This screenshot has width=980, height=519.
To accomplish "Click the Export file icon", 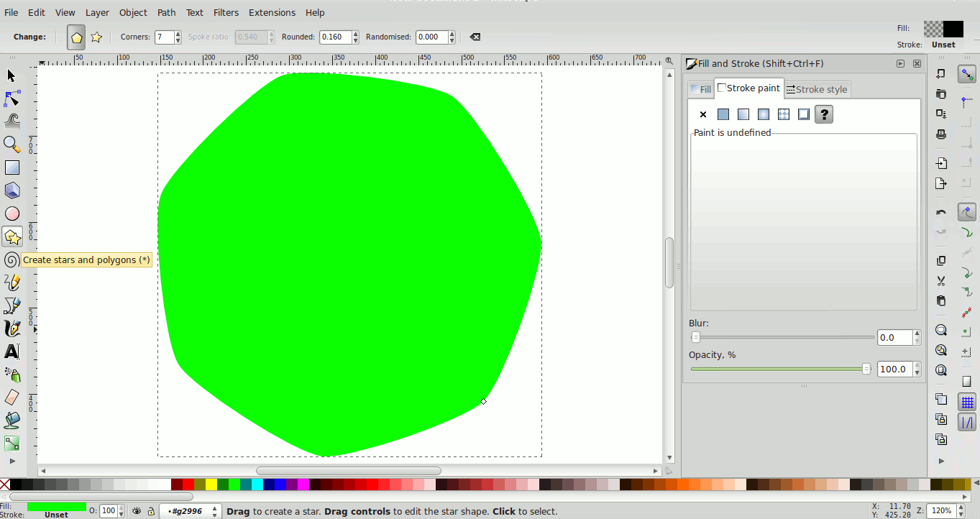I will [x=941, y=183].
